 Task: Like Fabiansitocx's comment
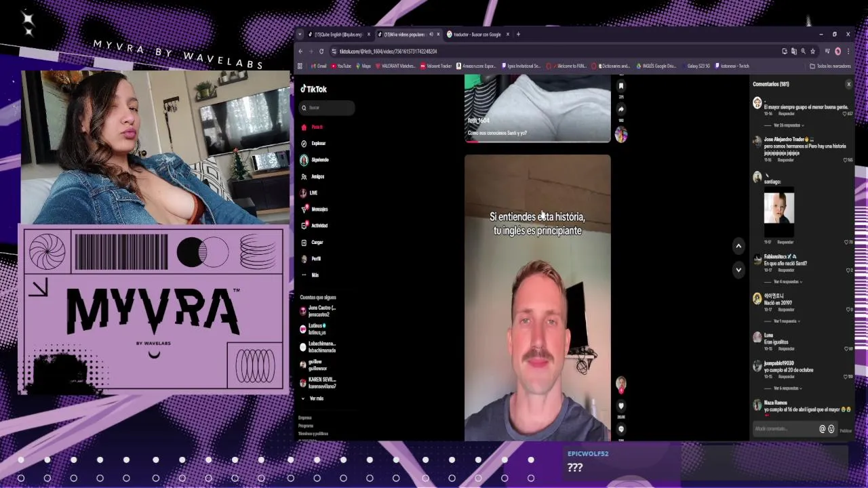coord(848,270)
